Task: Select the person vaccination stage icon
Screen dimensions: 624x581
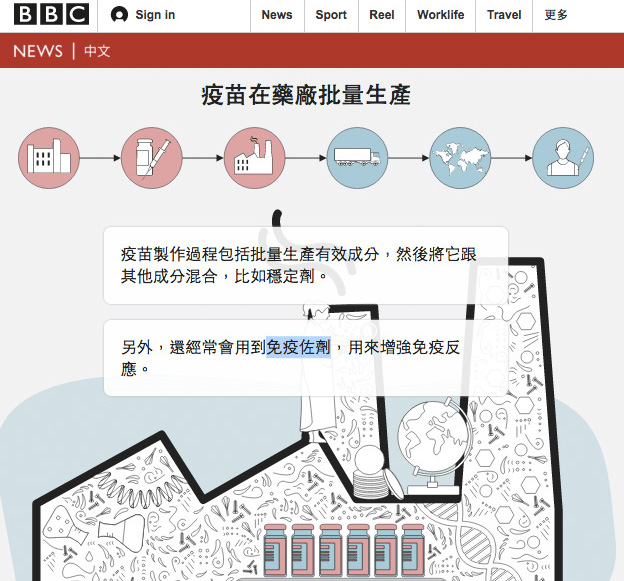Action: click(562, 158)
